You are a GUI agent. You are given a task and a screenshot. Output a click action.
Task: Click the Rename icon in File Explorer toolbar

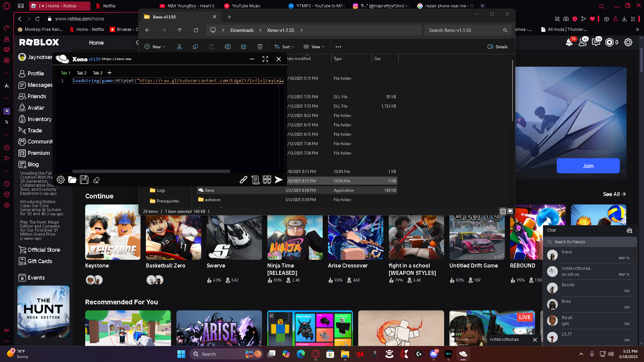pos(228,47)
